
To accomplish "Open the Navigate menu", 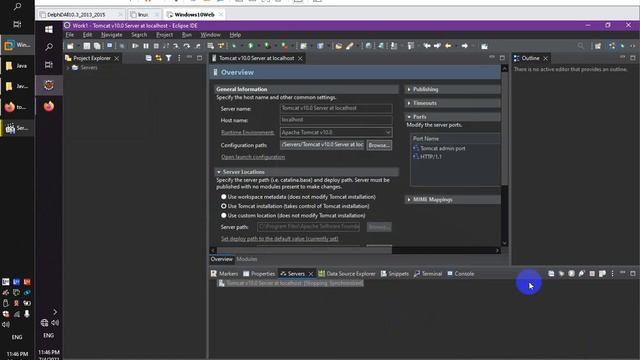I will [x=111, y=35].
